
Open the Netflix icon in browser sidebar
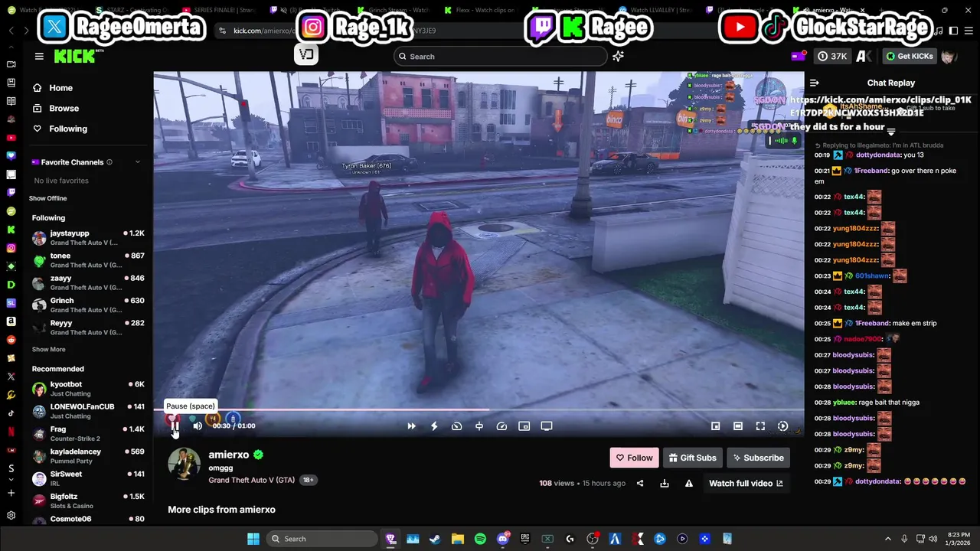point(11,432)
